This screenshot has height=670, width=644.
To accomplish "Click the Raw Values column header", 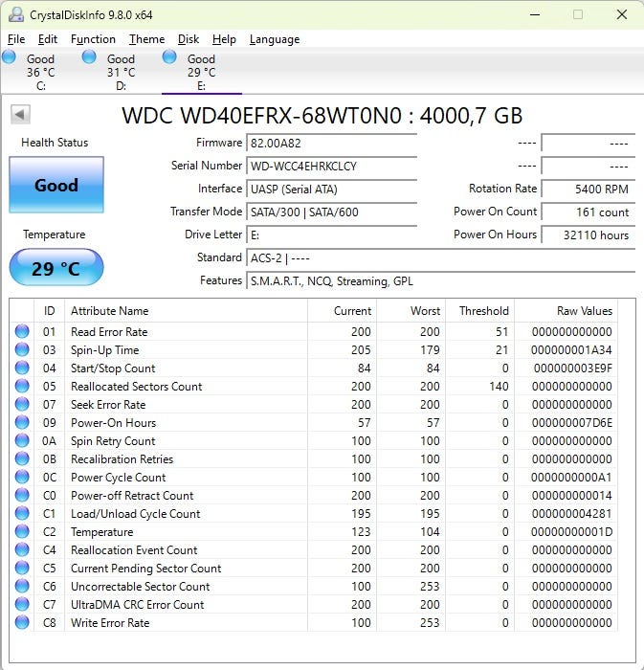I will pos(566,311).
